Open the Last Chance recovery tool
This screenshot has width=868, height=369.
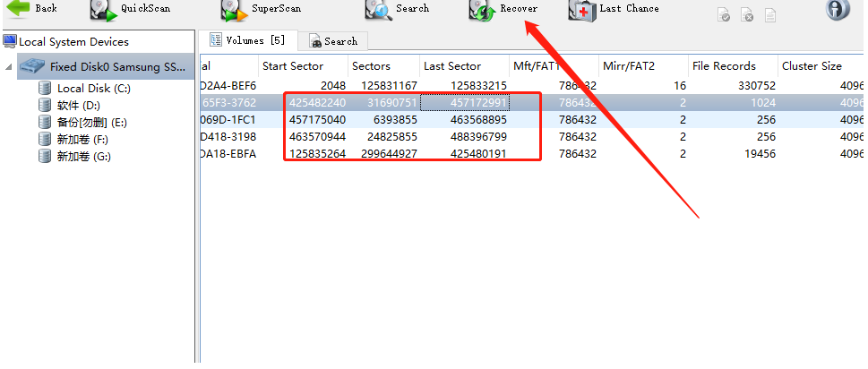[614, 10]
